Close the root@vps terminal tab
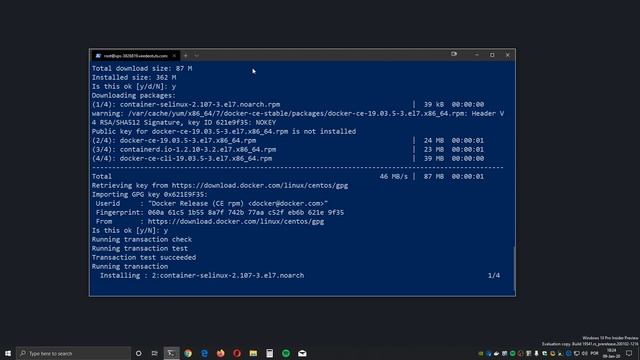This screenshot has width=640, height=360. (x=174, y=56)
